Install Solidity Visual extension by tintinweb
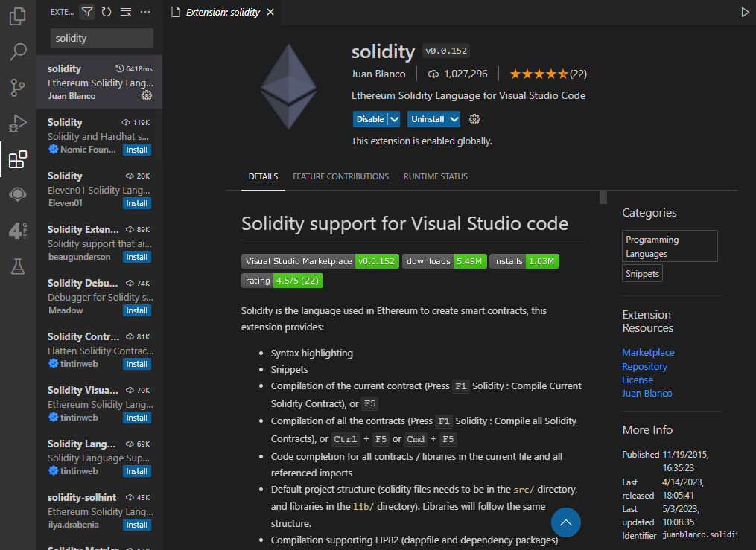The image size is (756, 550). [136, 418]
